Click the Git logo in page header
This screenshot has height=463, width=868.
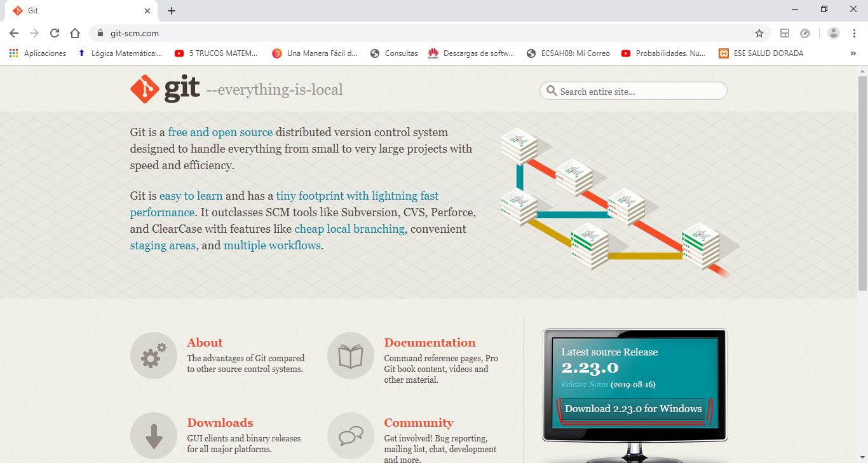[x=165, y=89]
